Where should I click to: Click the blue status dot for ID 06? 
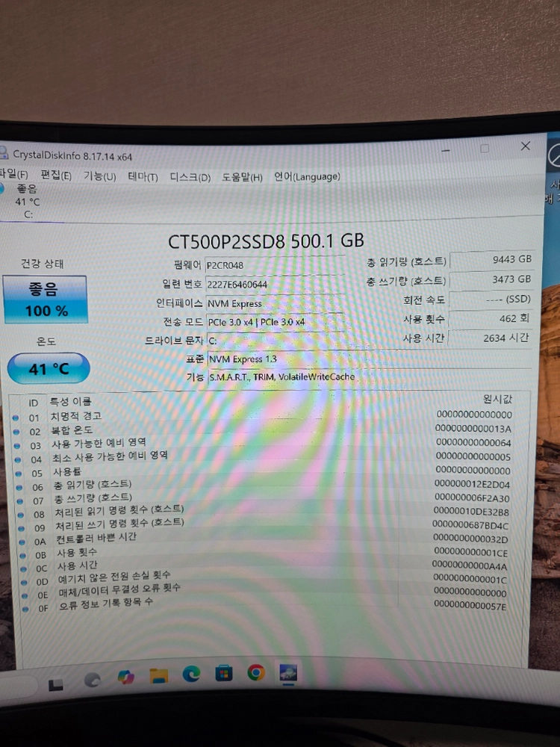pos(19,488)
